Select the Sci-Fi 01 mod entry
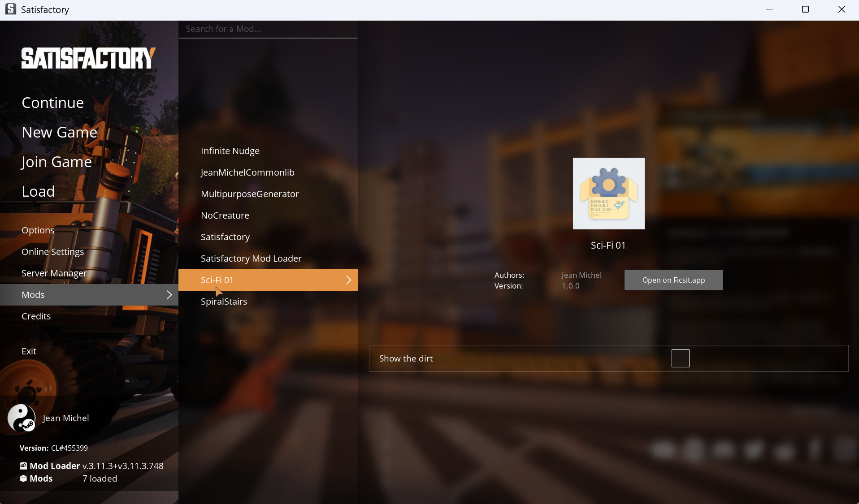Image resolution: width=859 pixels, height=504 pixels. click(268, 280)
